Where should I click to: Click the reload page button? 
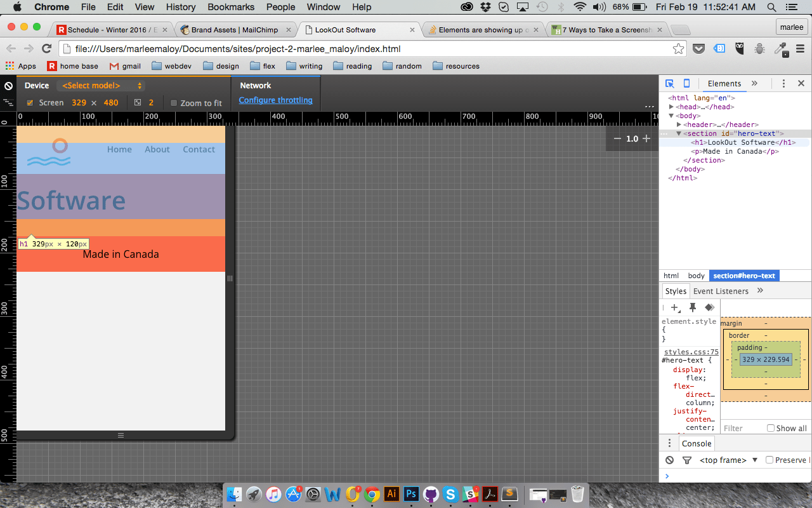coord(46,49)
